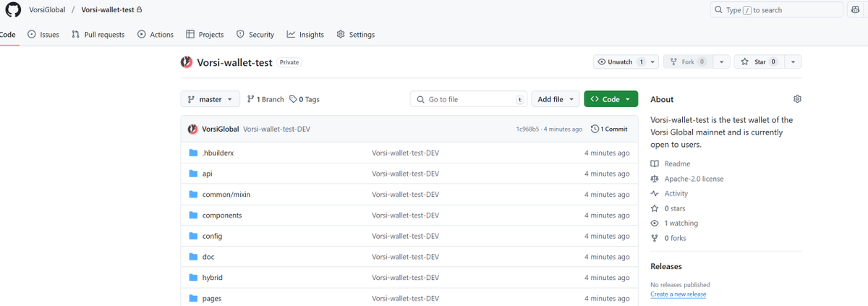The image size is (868, 306).
Task: Click the config folder icon
Action: pyautogui.click(x=193, y=237)
